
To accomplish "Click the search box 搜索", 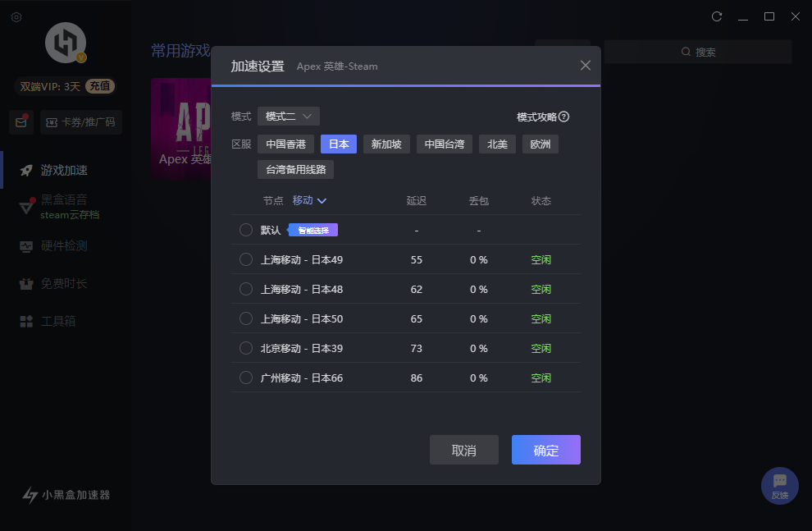I will (x=698, y=52).
